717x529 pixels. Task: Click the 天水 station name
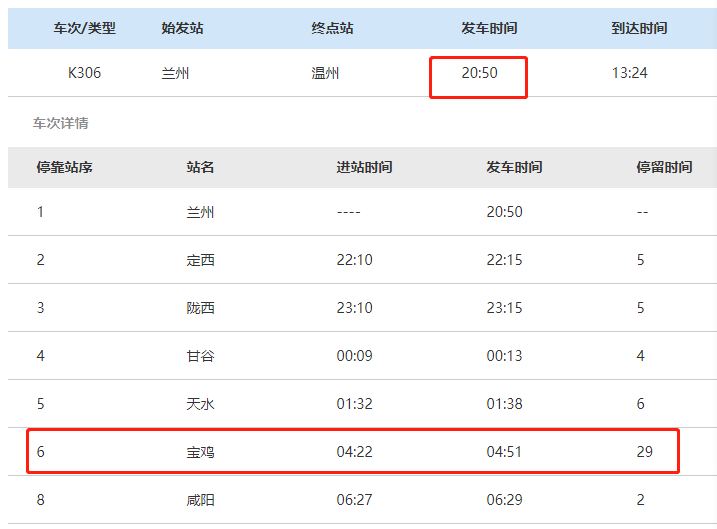coord(200,404)
